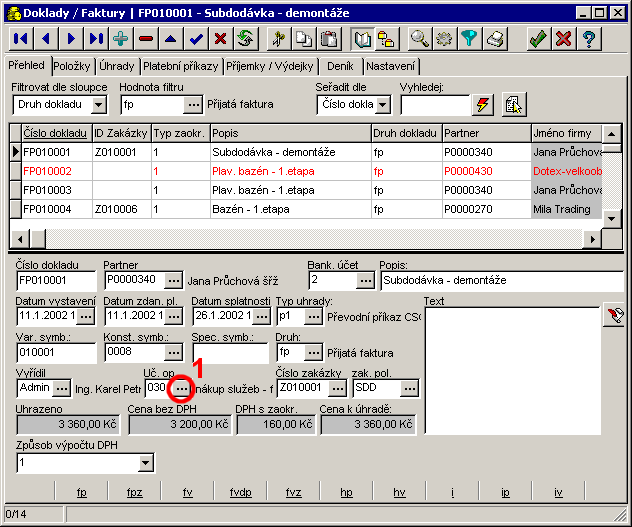This screenshot has height=527, width=632.
Task: Click lightning quick-search button next to Vyhledej
Action: point(484,104)
